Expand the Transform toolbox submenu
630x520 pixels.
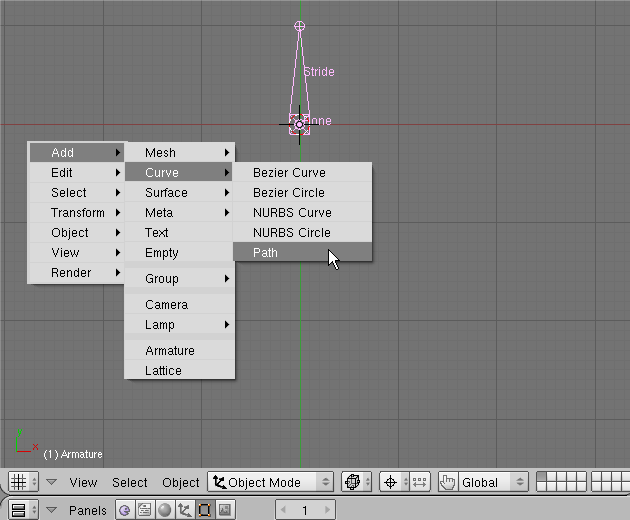point(77,212)
